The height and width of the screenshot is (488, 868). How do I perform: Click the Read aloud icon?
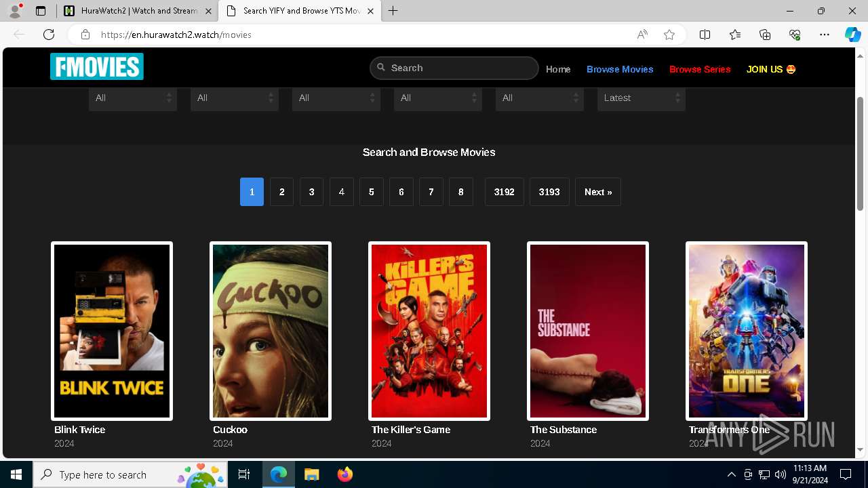tap(642, 35)
